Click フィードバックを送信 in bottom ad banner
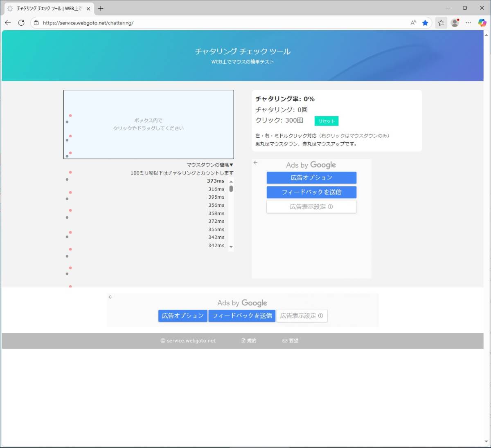The height and width of the screenshot is (448, 491). pos(242,316)
